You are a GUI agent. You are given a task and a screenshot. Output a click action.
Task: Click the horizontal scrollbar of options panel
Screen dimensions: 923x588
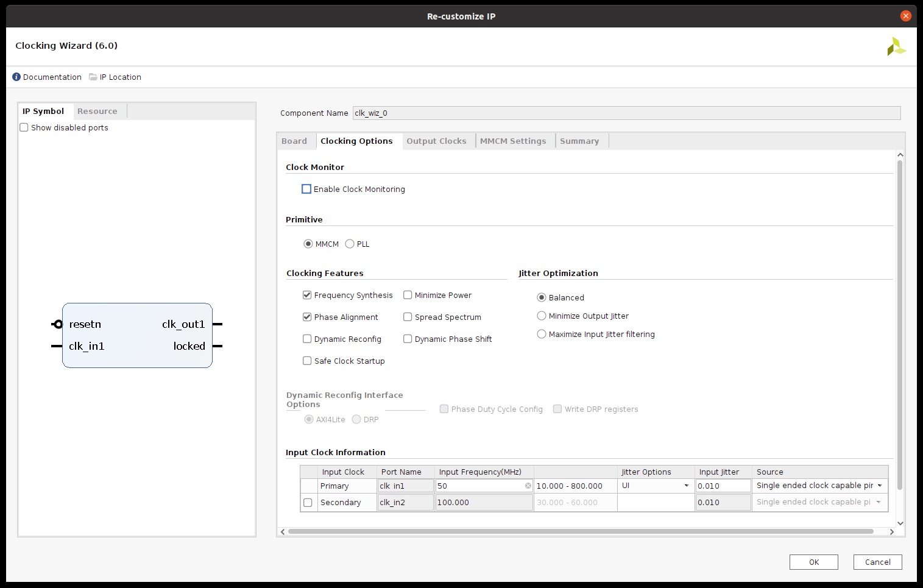coord(581,531)
